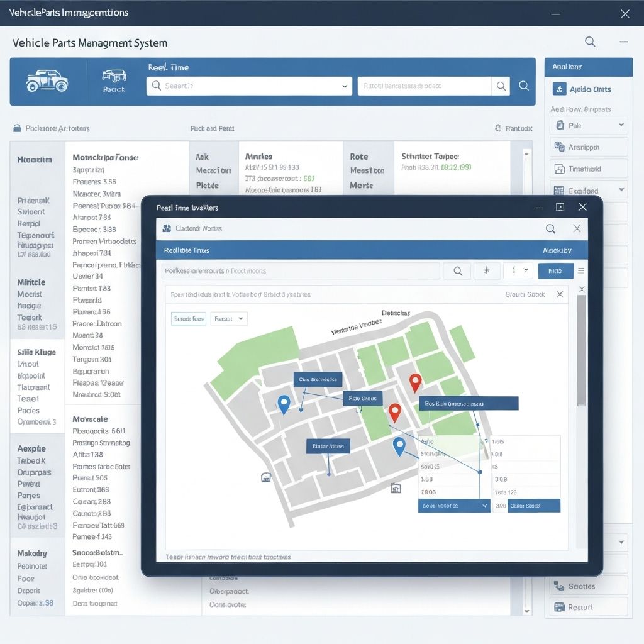Expand the Search dropdown in blue header

pyautogui.click(x=345, y=86)
